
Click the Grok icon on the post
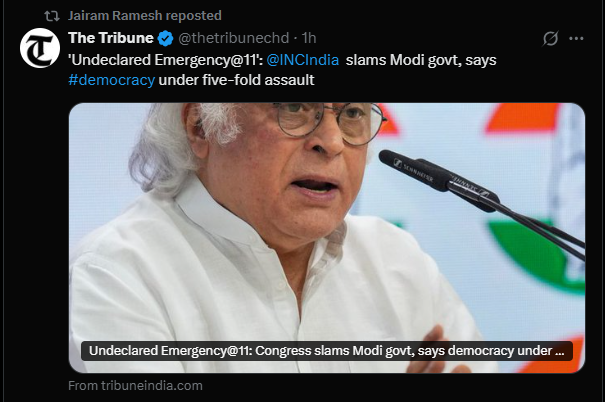[x=549, y=39]
